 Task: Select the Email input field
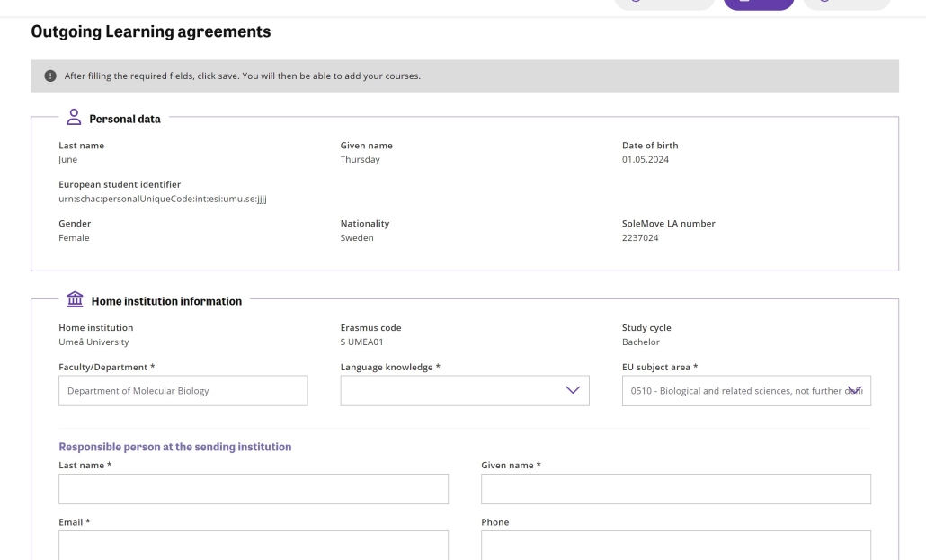254,546
